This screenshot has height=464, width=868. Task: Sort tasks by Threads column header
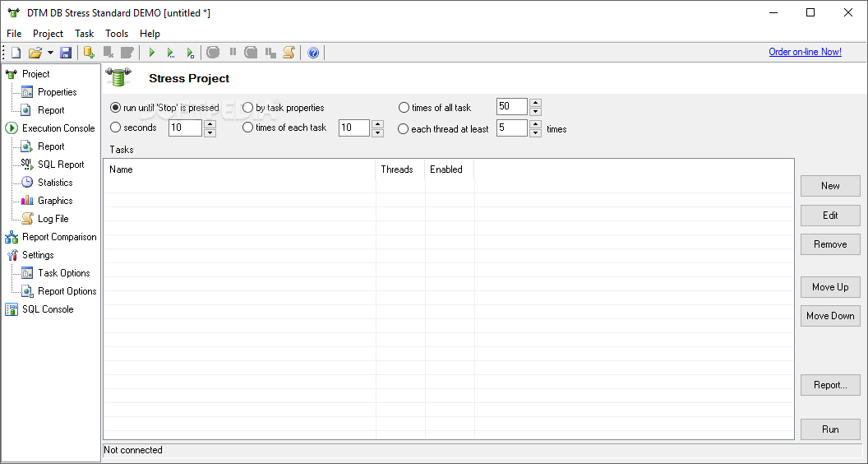coord(400,169)
